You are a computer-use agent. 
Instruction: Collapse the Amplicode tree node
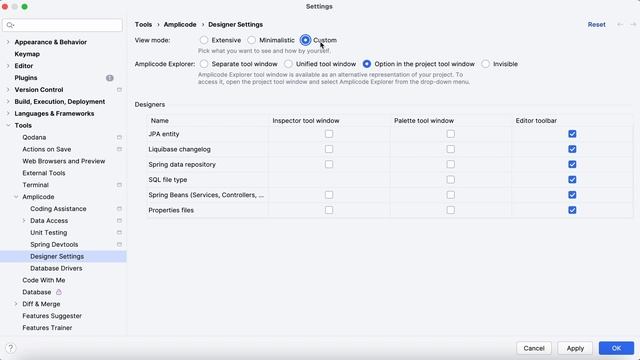click(x=16, y=197)
